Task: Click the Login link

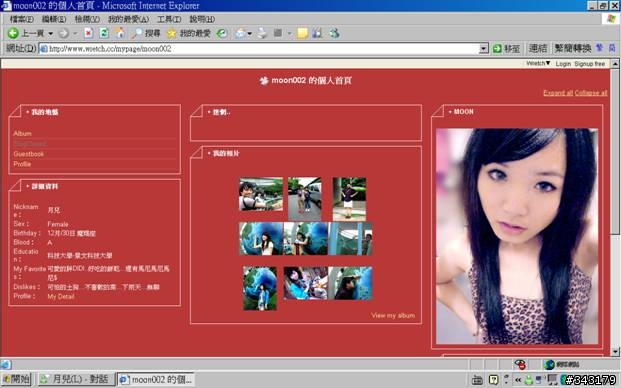Action: click(563, 64)
